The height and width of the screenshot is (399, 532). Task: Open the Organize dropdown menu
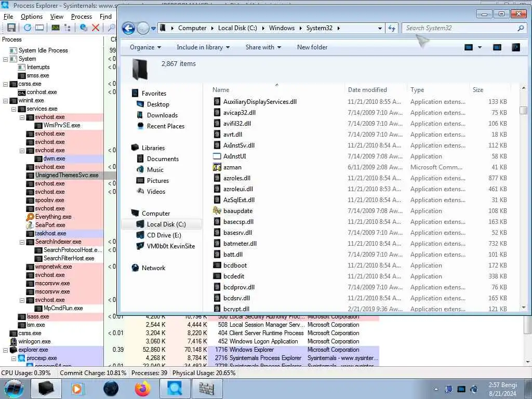pyautogui.click(x=145, y=47)
